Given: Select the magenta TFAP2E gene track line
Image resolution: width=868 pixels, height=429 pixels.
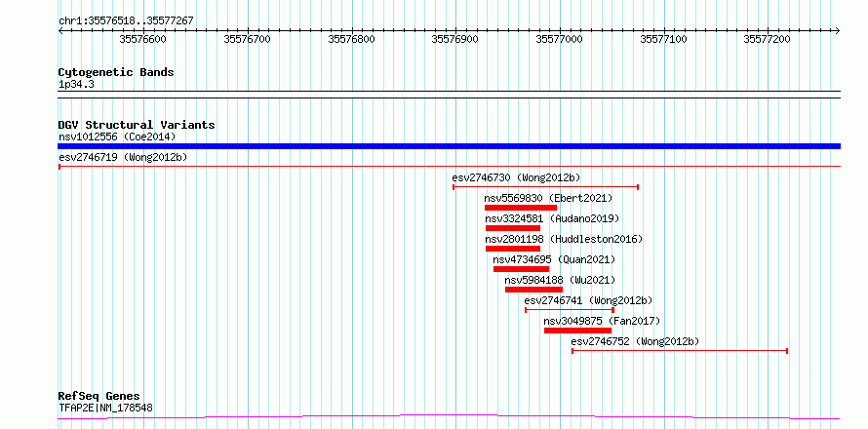Looking at the screenshot, I should [x=449, y=416].
